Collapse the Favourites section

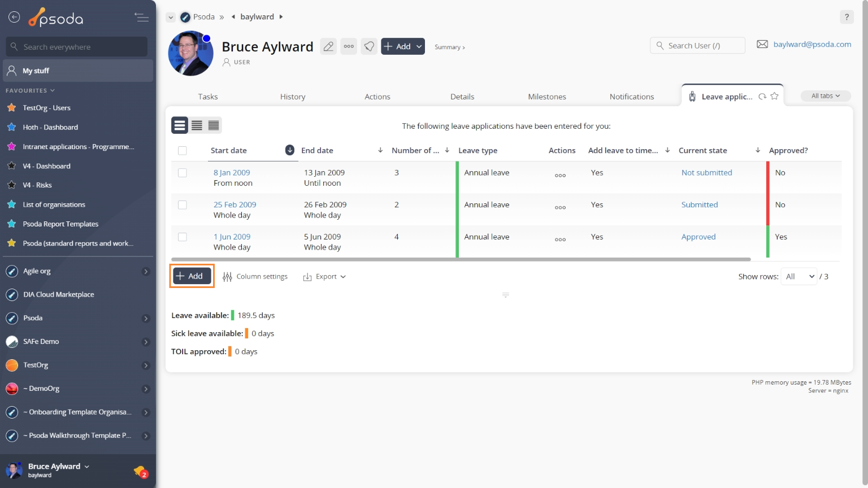tap(31, 90)
